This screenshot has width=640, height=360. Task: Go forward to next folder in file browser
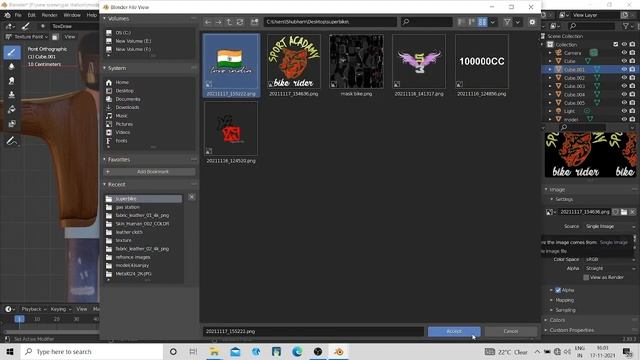(x=218, y=22)
